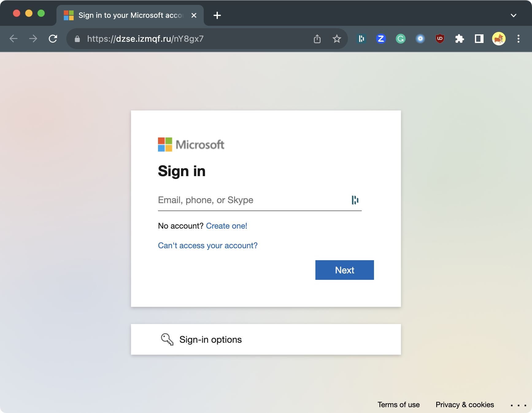532x413 pixels.
Task: Click Dashlane autofill icon in email field
Action: (355, 200)
